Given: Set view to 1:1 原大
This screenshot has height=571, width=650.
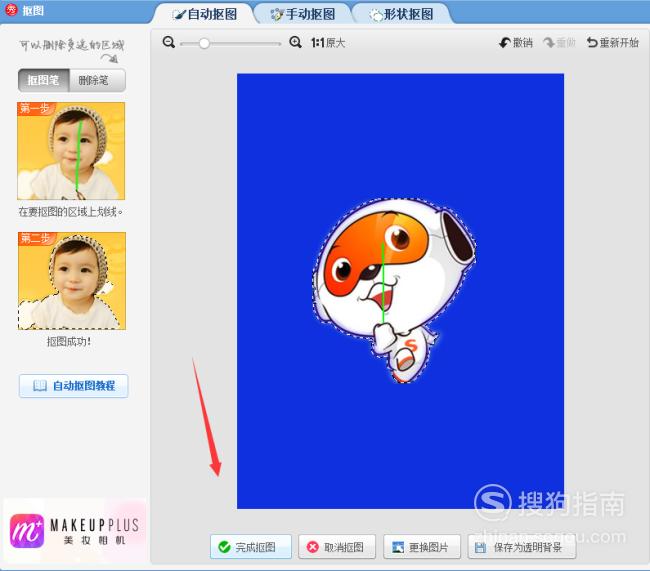Looking at the screenshot, I should (328, 43).
